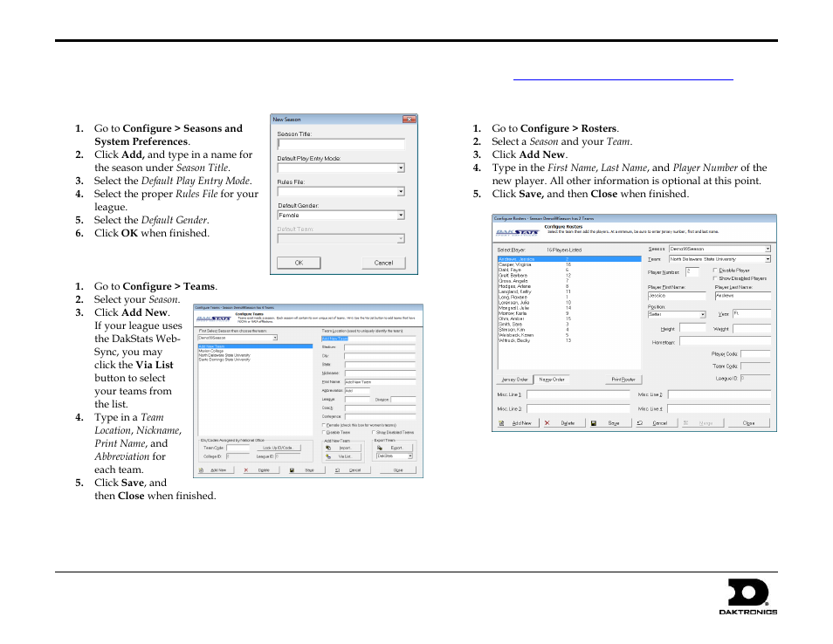Click the DakStats logo in the Configure Teams dialog
The height and width of the screenshot is (644, 833).
click(213, 319)
